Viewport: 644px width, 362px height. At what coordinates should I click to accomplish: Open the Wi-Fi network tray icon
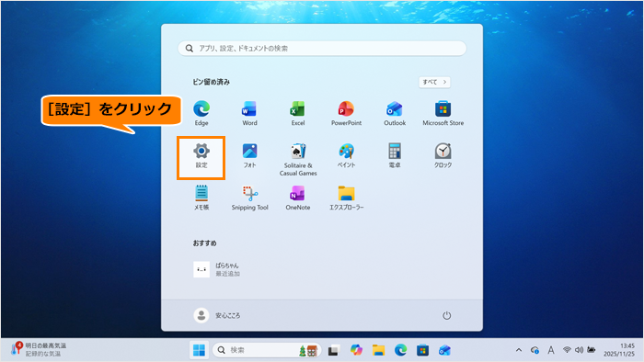point(567,350)
